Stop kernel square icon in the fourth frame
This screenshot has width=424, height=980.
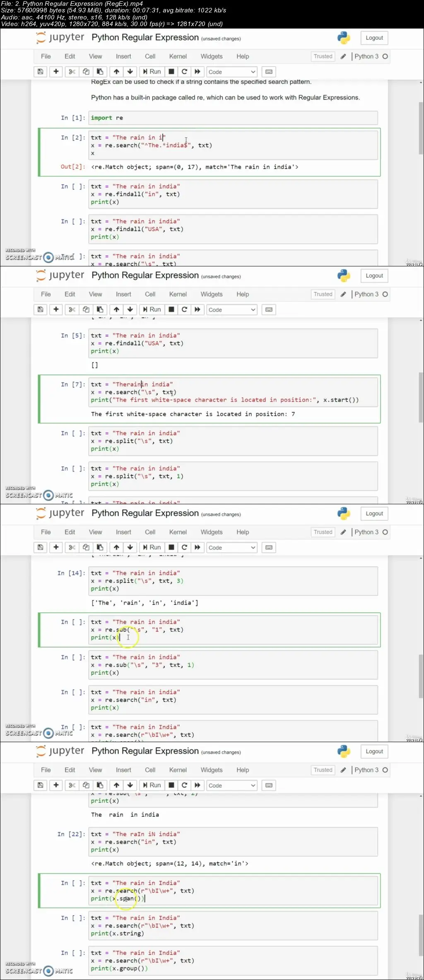[x=171, y=785]
